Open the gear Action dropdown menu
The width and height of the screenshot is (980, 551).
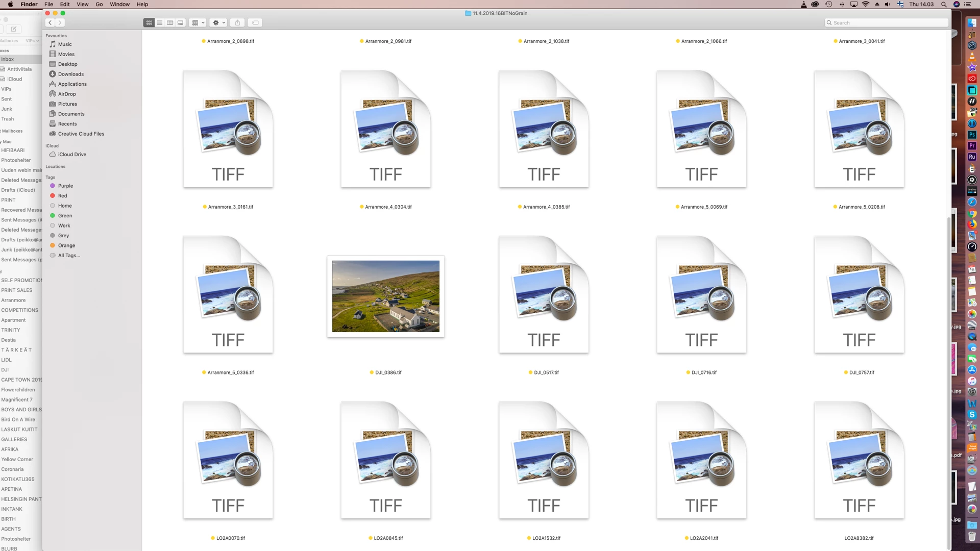(x=218, y=22)
